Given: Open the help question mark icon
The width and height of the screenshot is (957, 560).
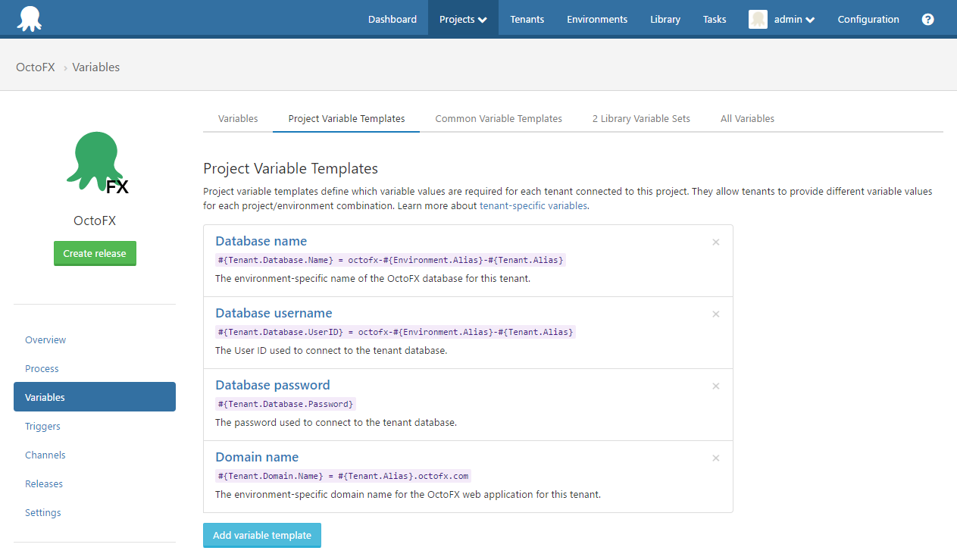Looking at the screenshot, I should click(x=927, y=19).
